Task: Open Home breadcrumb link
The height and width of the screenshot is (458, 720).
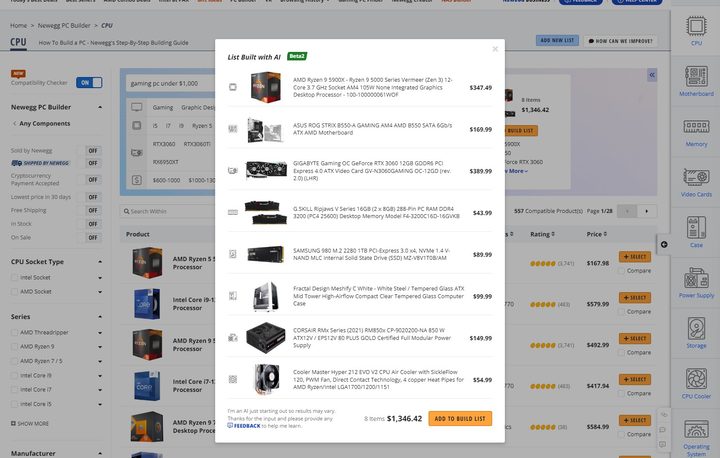Action: tap(18, 25)
